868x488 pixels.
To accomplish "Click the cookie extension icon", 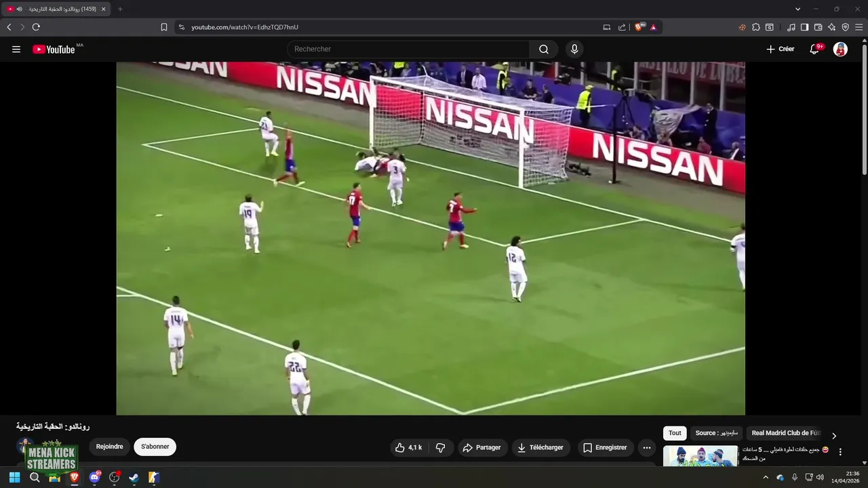I will click(743, 27).
